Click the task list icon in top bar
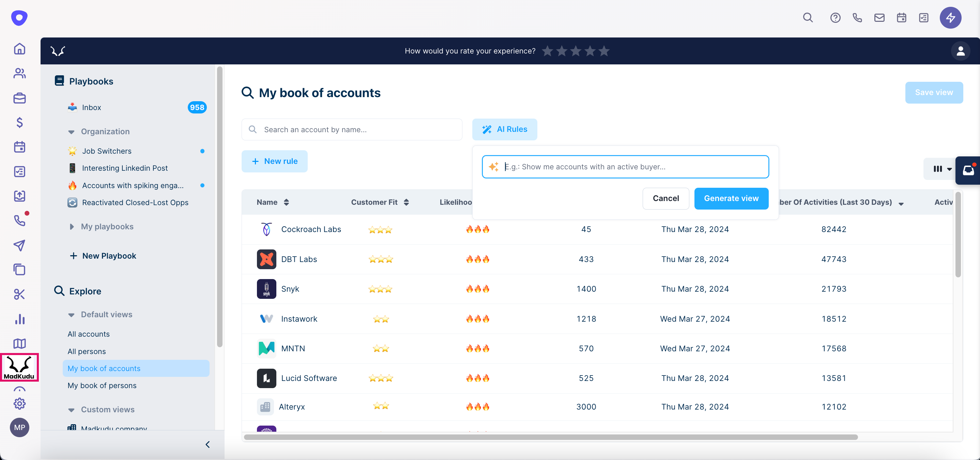 pyautogui.click(x=924, y=17)
